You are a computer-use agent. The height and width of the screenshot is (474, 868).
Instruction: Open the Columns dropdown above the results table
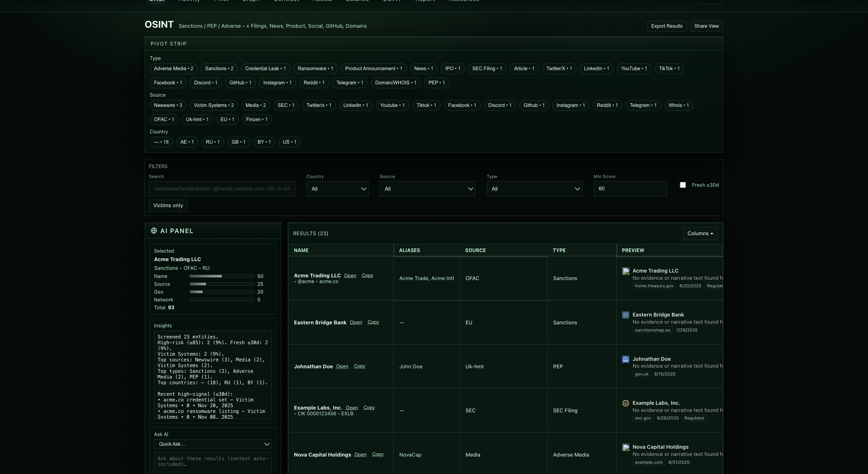click(700, 233)
